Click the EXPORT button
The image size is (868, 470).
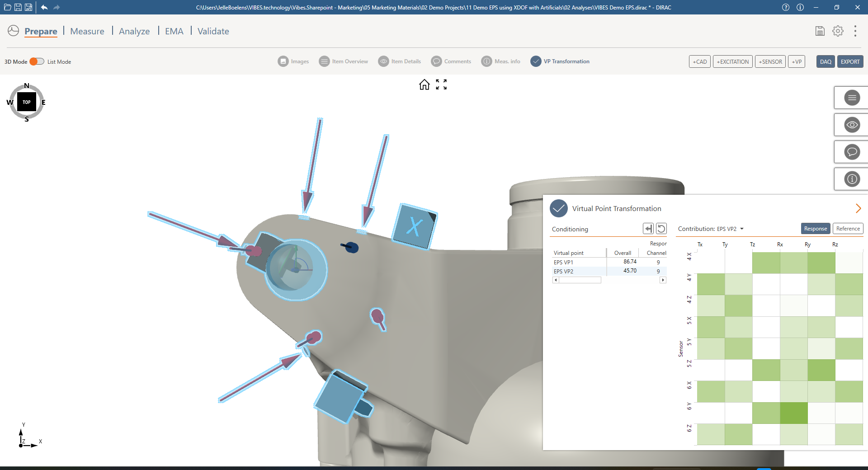(850, 61)
